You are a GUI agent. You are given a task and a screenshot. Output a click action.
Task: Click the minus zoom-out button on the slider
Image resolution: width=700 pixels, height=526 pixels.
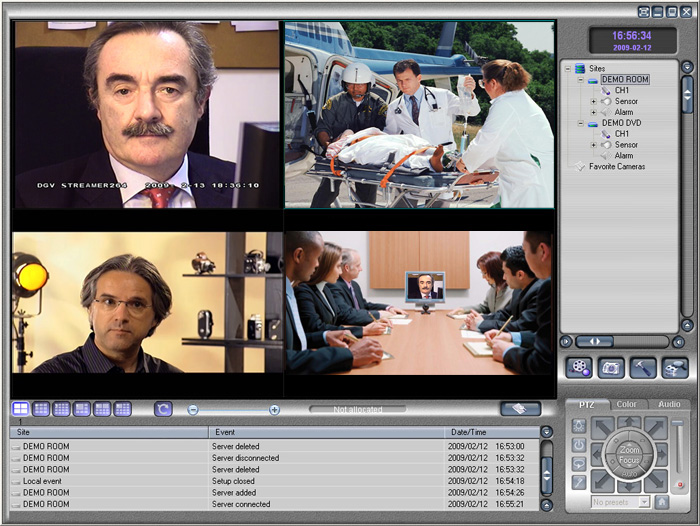[x=192, y=409]
